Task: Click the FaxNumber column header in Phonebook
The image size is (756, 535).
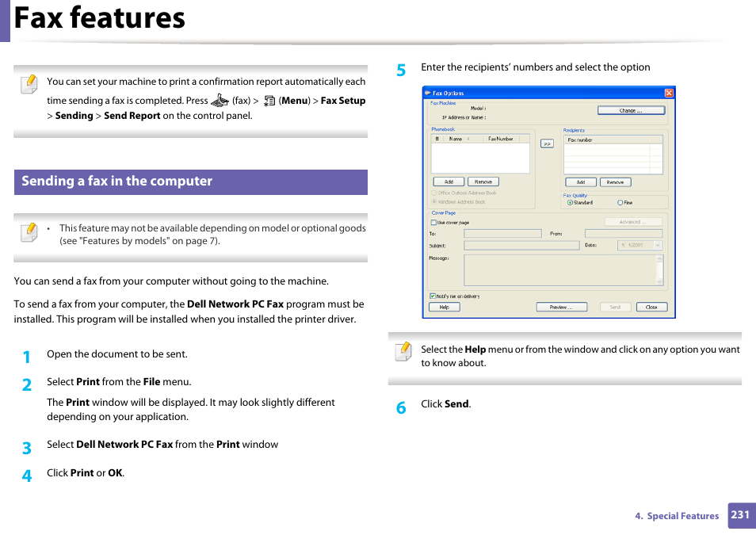Action: pos(501,139)
